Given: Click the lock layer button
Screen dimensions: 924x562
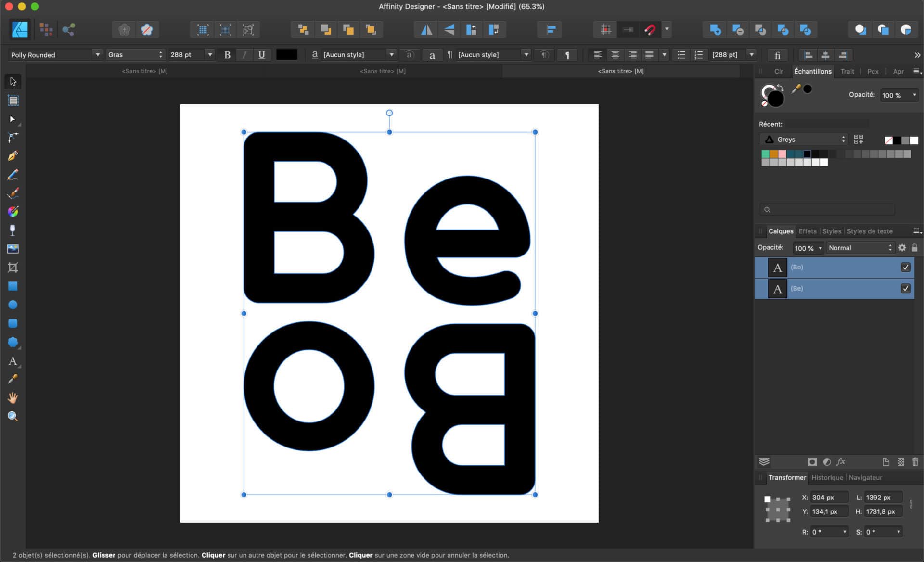Looking at the screenshot, I should (915, 248).
